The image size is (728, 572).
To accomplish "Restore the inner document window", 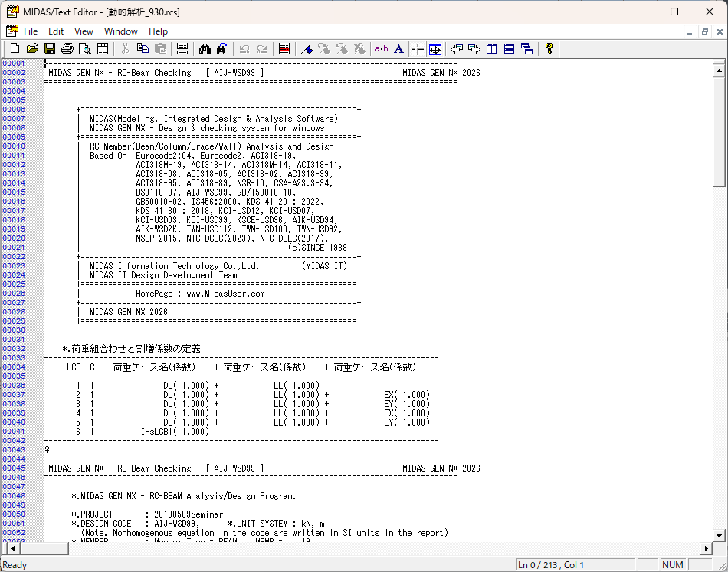I will [705, 31].
